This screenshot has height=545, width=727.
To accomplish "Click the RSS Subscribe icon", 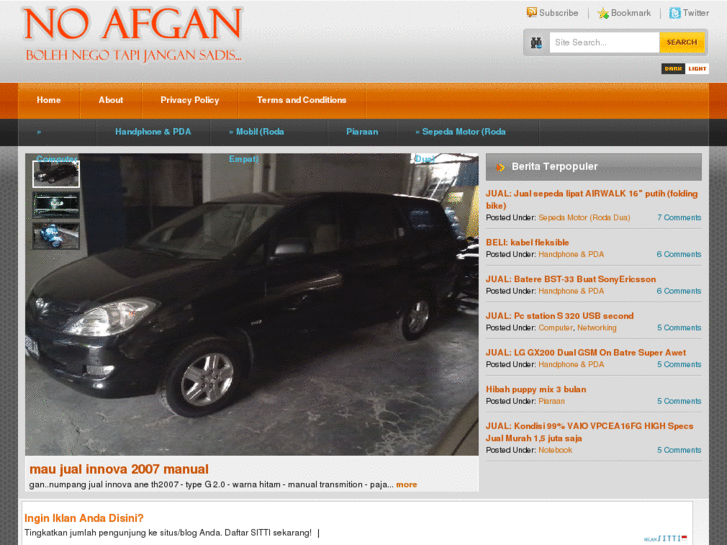I will (531, 13).
